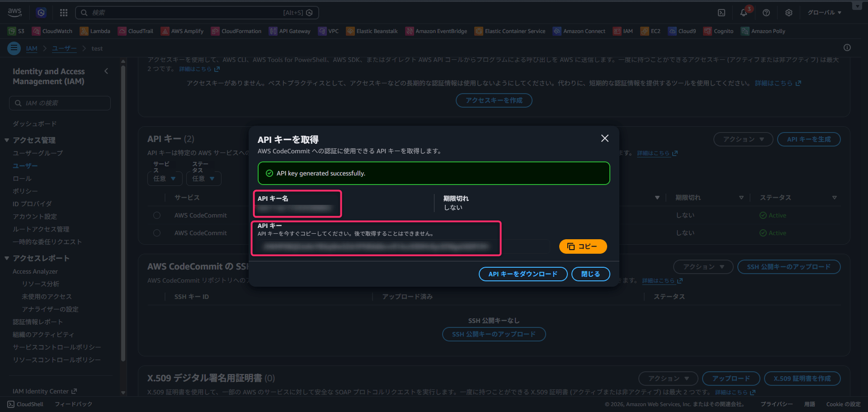Open the Amazon Polly service shortcut

coord(763,31)
